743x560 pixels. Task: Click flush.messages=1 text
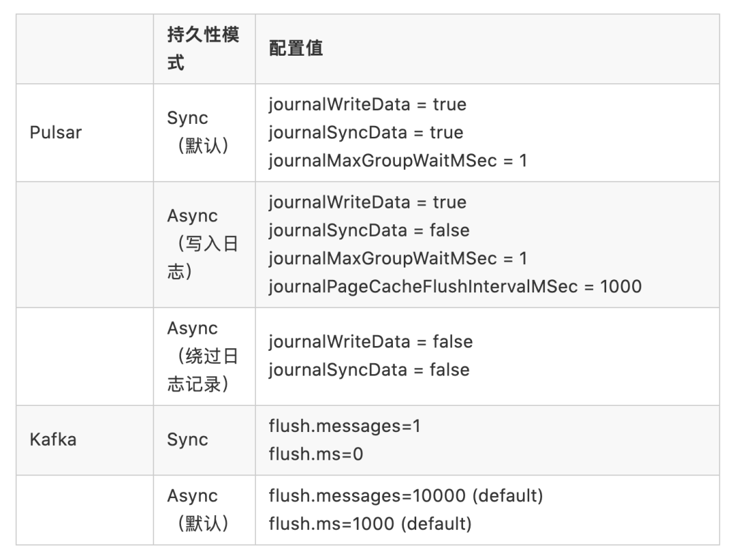coord(345,426)
